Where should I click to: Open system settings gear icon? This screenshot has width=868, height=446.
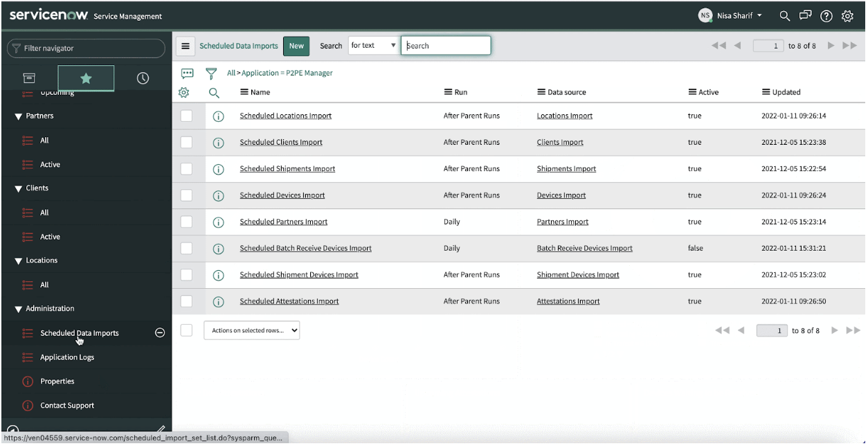[x=847, y=16]
